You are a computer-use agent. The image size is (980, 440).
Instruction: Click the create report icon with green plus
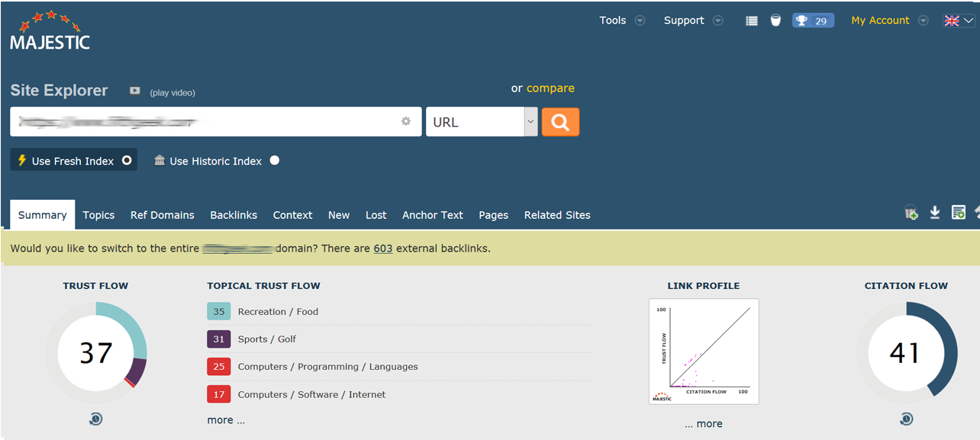(958, 213)
